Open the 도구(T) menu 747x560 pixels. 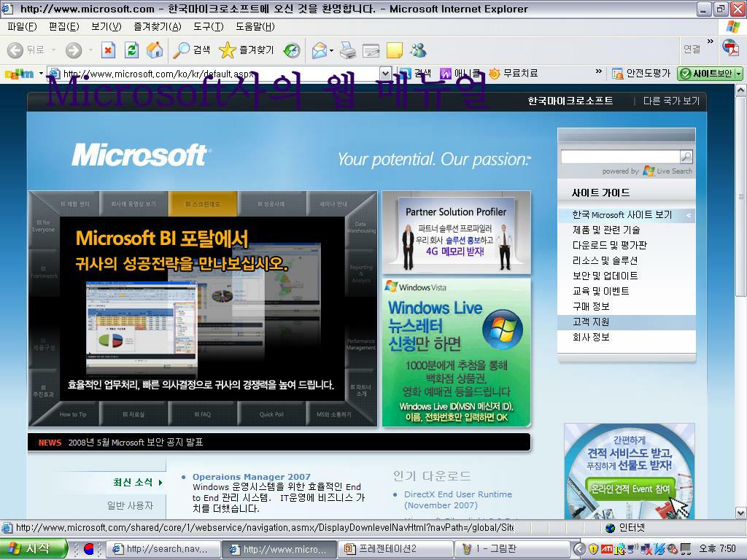click(x=208, y=27)
